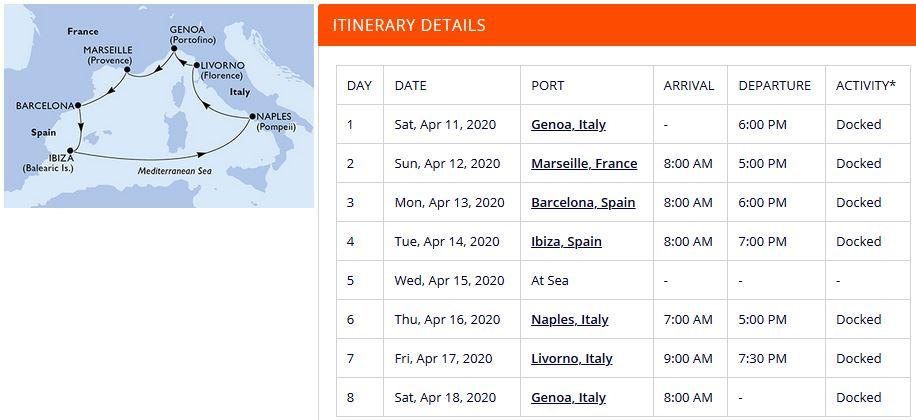Click the Genoa, Italy link on day 1
Screen dimensions: 916x420
pos(568,125)
